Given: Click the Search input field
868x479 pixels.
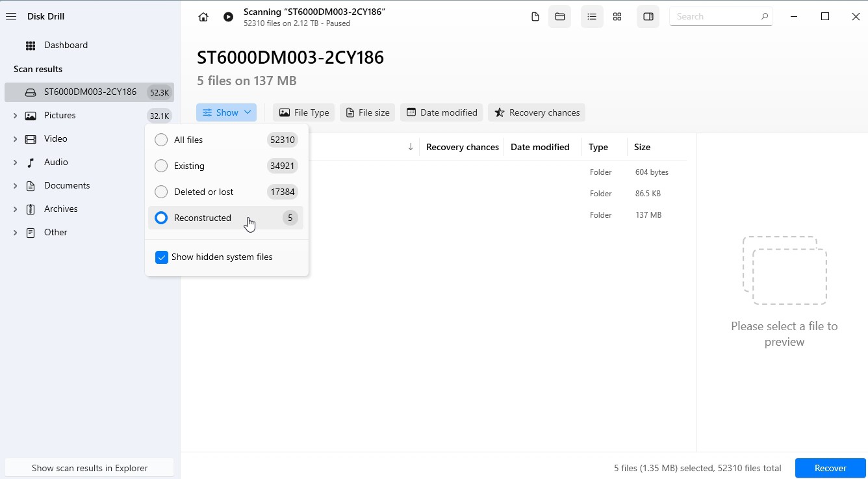Looking at the screenshot, I should (x=721, y=16).
